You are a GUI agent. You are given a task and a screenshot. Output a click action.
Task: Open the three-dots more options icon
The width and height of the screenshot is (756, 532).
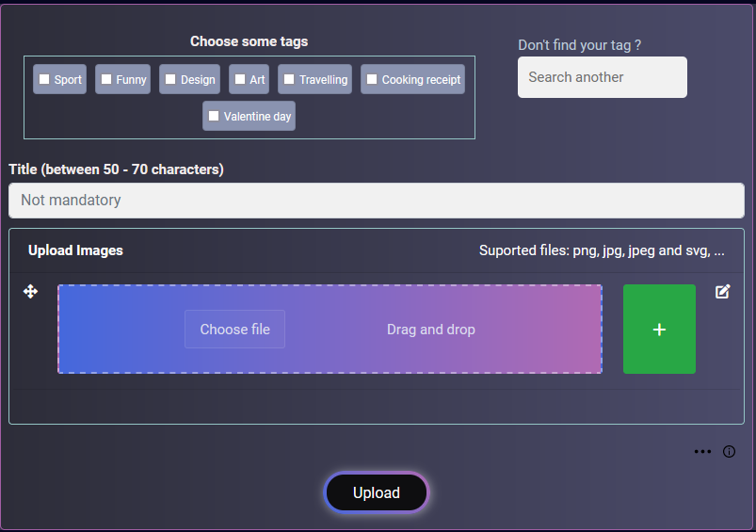[702, 451]
